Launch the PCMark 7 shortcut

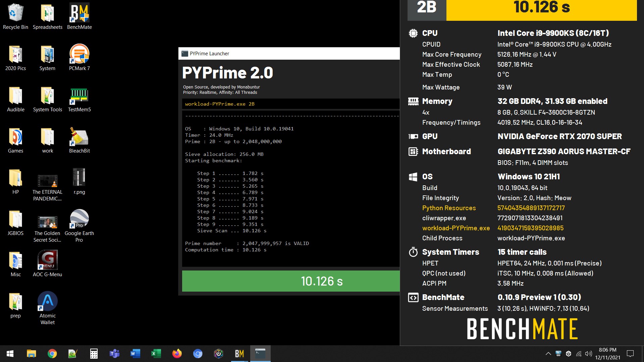79,58
